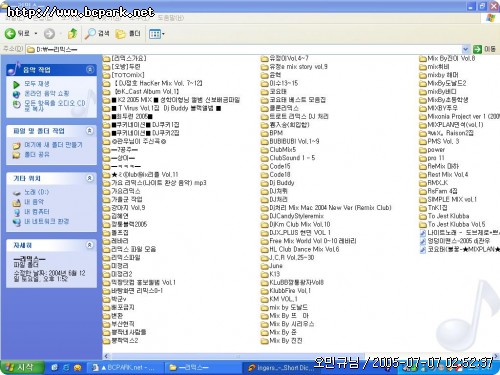Select the DJKm Club Mix Vol.10 folder

click(x=300, y=224)
